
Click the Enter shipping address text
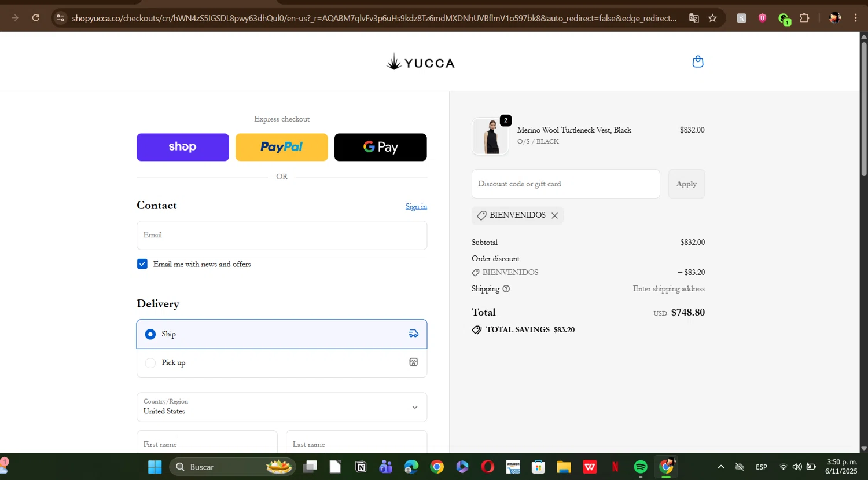[x=669, y=289]
